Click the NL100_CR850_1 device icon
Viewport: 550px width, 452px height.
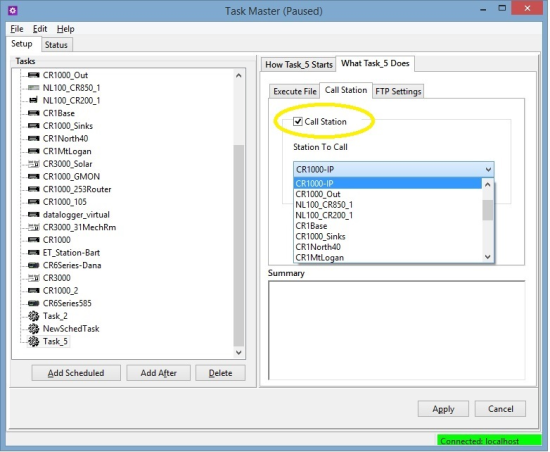[34, 88]
